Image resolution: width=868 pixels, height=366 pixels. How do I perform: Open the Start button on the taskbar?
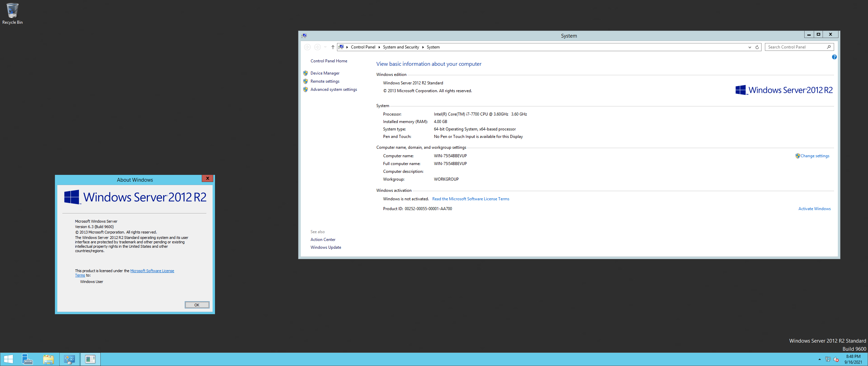click(8, 359)
